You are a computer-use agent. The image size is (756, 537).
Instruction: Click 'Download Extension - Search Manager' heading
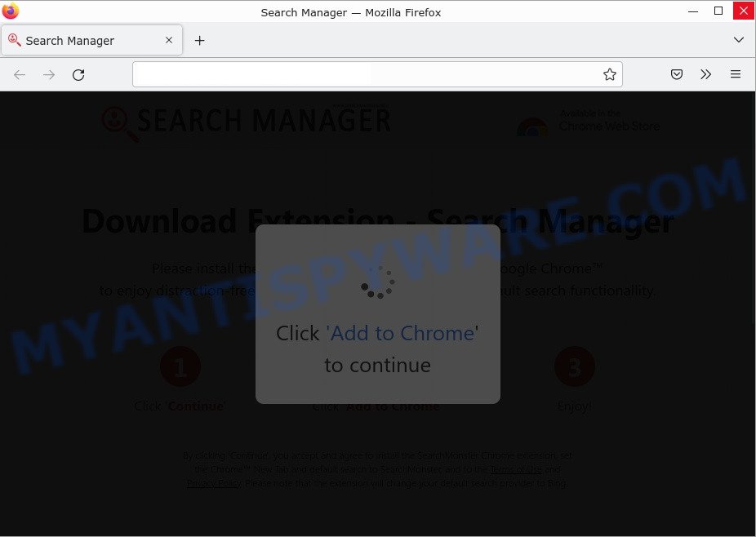(378, 221)
